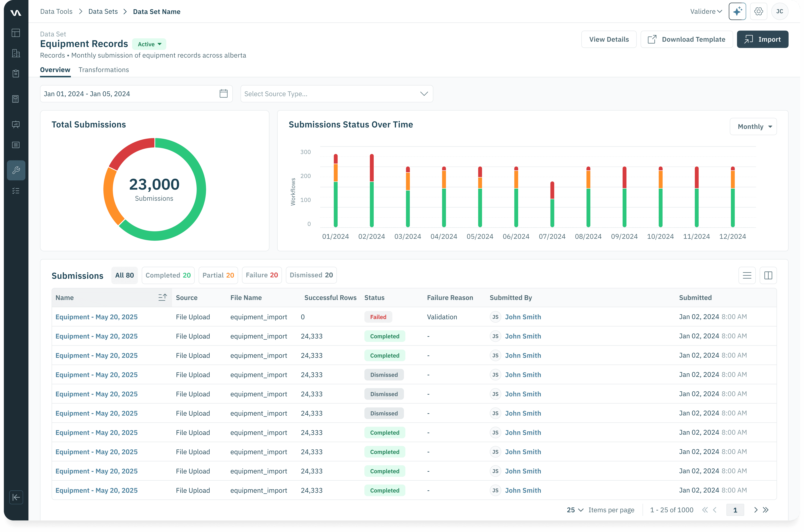The image size is (804, 532).
Task: Open calendar icon in date range field
Action: point(223,94)
